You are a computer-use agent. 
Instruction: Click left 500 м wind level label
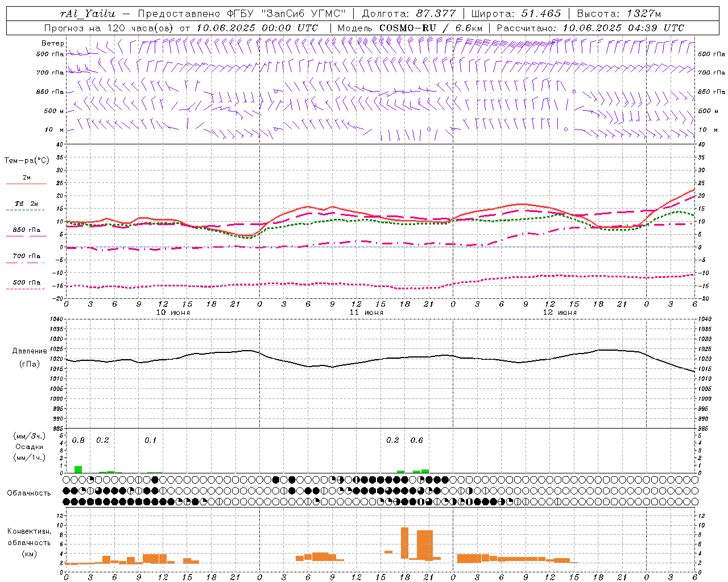(54, 111)
